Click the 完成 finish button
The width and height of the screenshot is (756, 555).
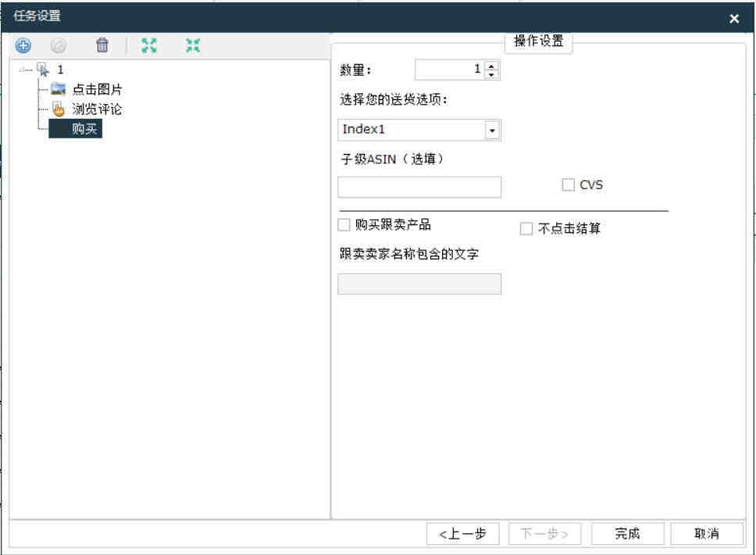point(627,534)
